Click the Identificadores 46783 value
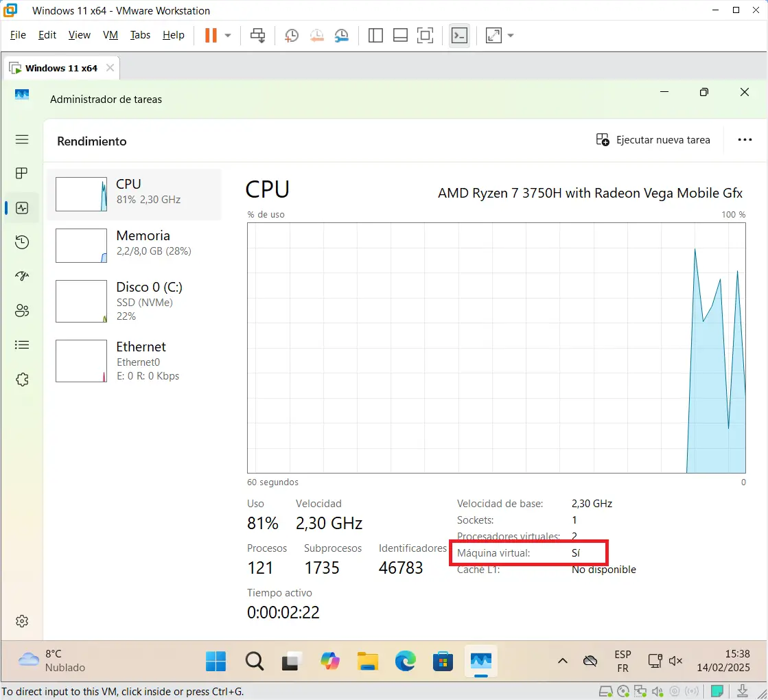The width and height of the screenshot is (768, 700). tap(401, 568)
